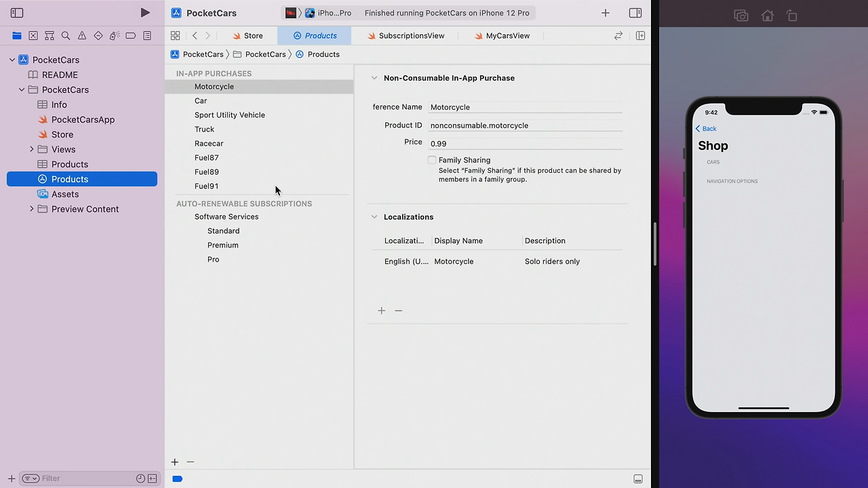Select the Software Services subscription group
This screenshot has height=488, width=868.
point(226,217)
